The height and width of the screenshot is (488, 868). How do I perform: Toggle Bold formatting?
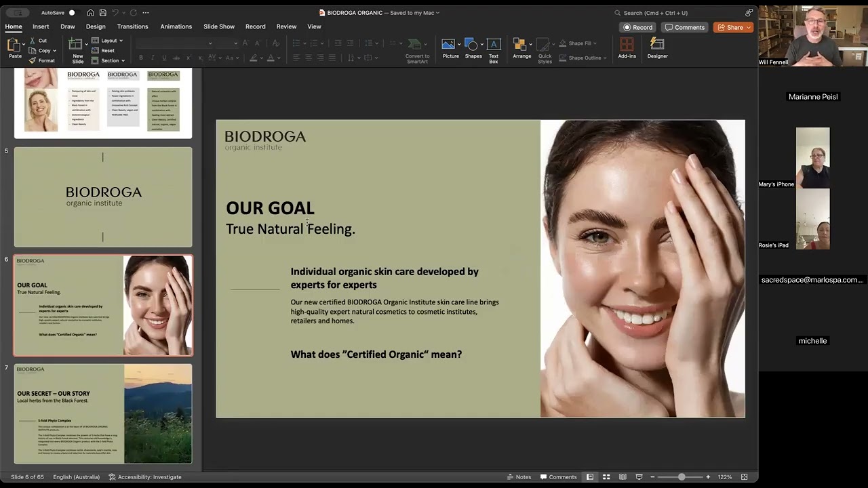pyautogui.click(x=142, y=58)
